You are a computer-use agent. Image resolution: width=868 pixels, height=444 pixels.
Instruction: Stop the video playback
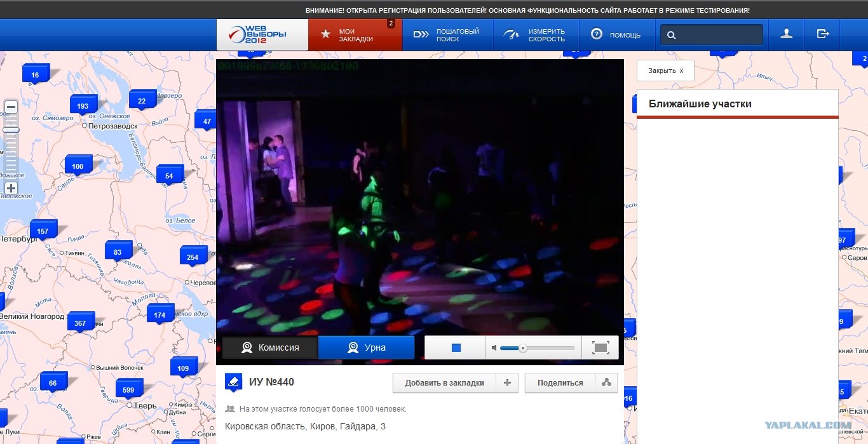click(x=456, y=347)
